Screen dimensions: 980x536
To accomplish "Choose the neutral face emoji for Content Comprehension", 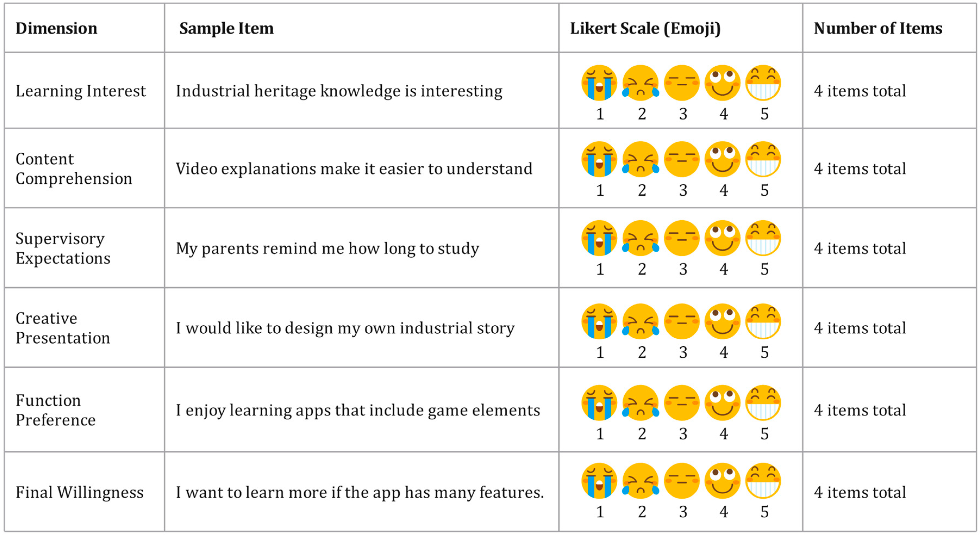I will pyautogui.click(x=681, y=159).
